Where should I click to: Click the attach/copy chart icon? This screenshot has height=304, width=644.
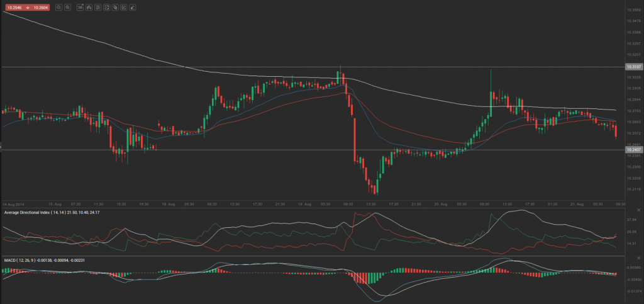tap(116, 8)
